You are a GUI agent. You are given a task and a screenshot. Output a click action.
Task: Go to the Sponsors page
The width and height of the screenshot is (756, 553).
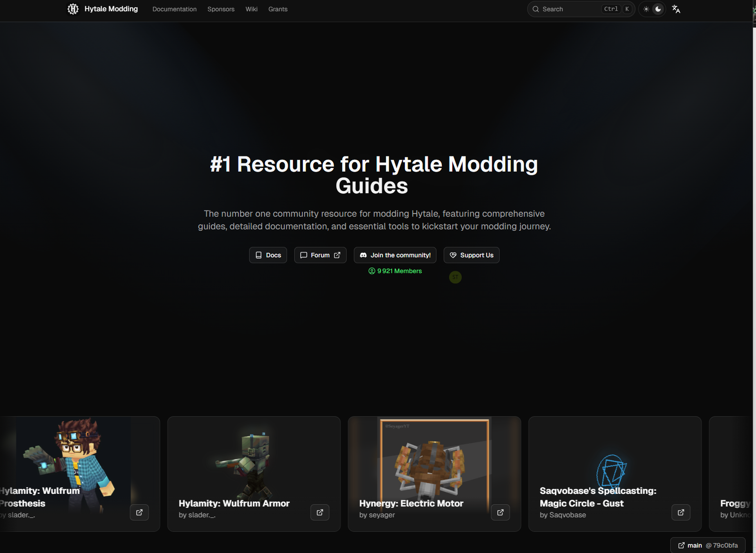coord(221,9)
